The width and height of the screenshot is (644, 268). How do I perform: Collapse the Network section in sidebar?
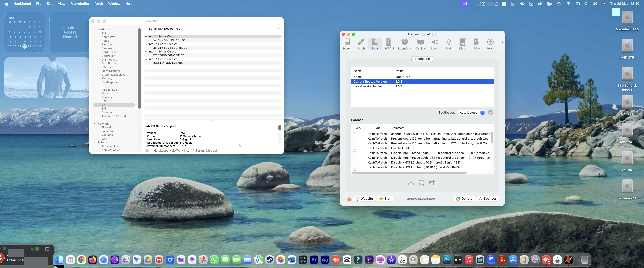point(95,124)
